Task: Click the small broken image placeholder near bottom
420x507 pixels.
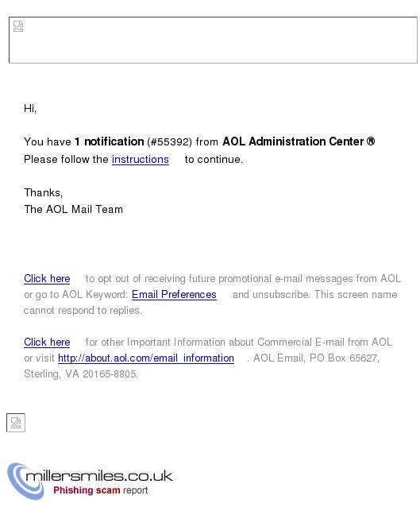Action: tap(16, 422)
